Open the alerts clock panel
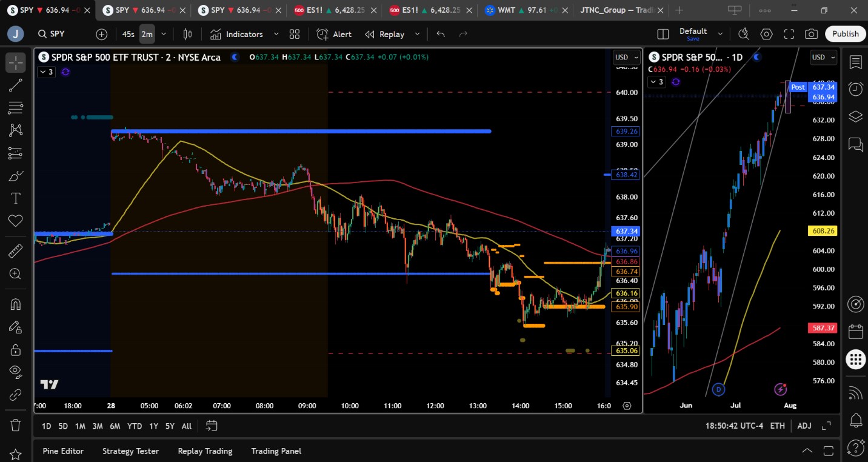868x462 pixels. [855, 89]
